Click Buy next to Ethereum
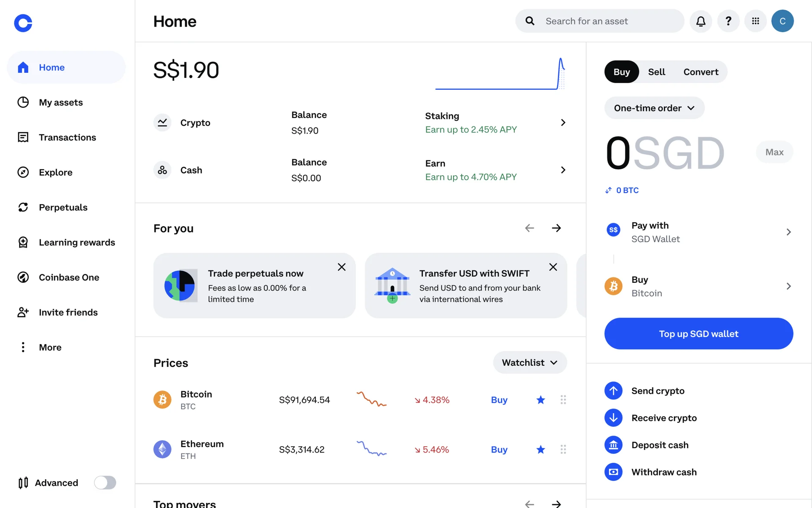The image size is (812, 508). click(x=499, y=450)
